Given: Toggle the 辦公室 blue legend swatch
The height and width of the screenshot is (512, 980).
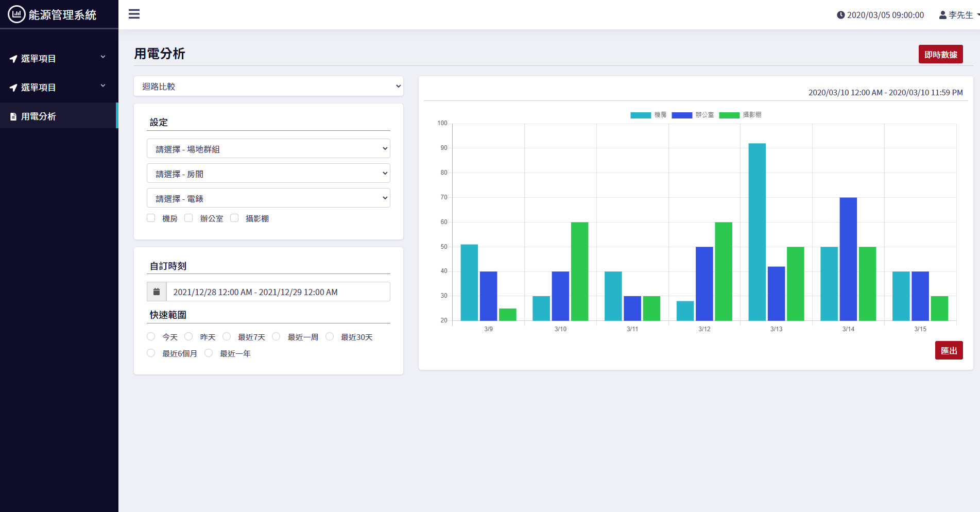Looking at the screenshot, I should pos(682,115).
